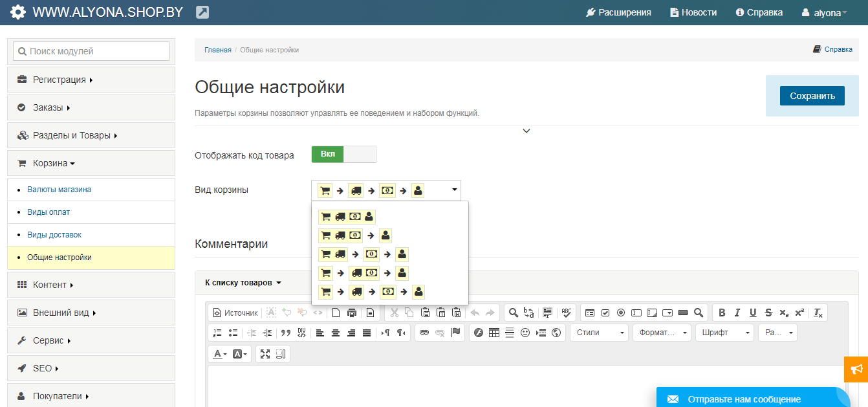The height and width of the screenshot is (407, 868).
Task: Select the first cart view option in list
Action: pos(347,217)
